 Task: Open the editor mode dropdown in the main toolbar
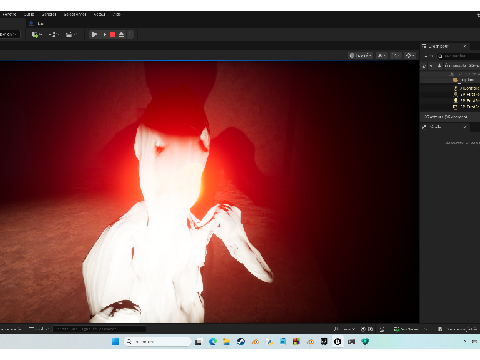9,34
